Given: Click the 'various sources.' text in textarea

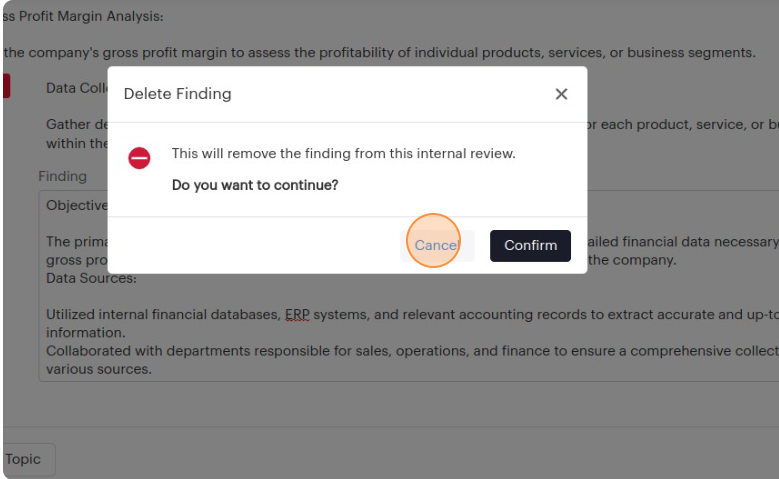Looking at the screenshot, I should coord(98,369).
